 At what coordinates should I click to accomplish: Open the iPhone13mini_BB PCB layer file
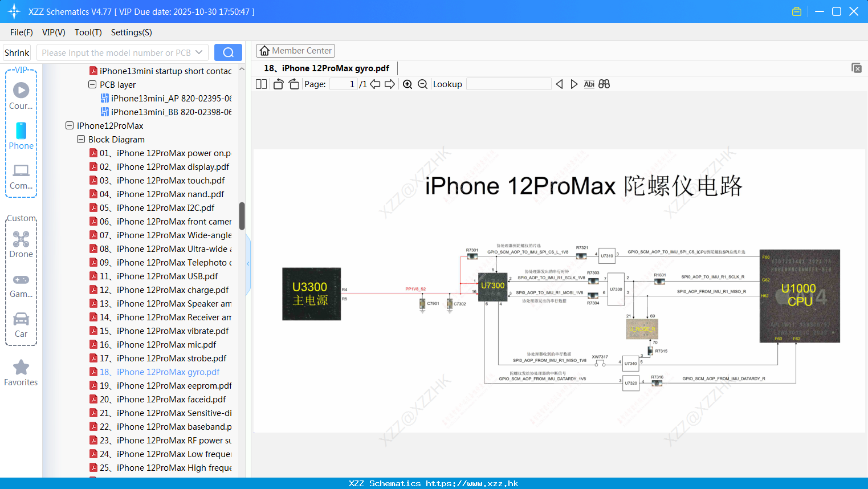pyautogui.click(x=166, y=112)
